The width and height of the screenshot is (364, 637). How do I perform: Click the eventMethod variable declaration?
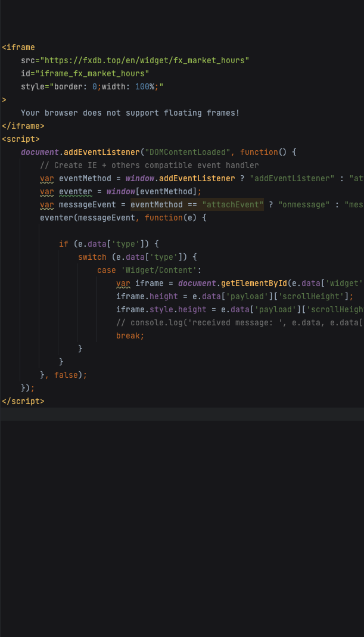pyautogui.click(x=202, y=178)
